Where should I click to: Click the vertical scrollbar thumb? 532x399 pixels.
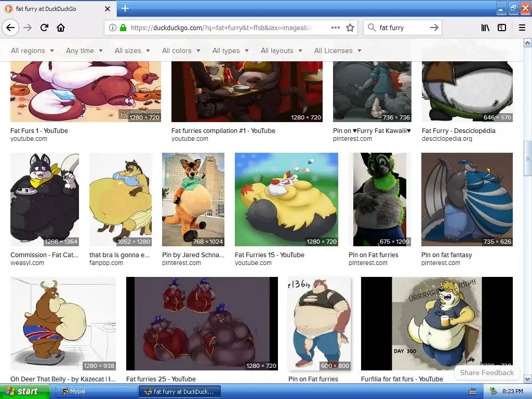(527, 158)
